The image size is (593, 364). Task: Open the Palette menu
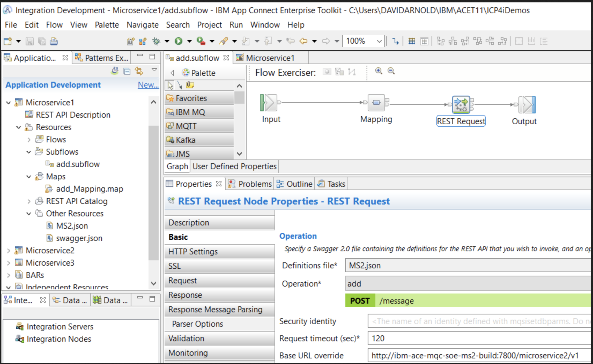107,25
